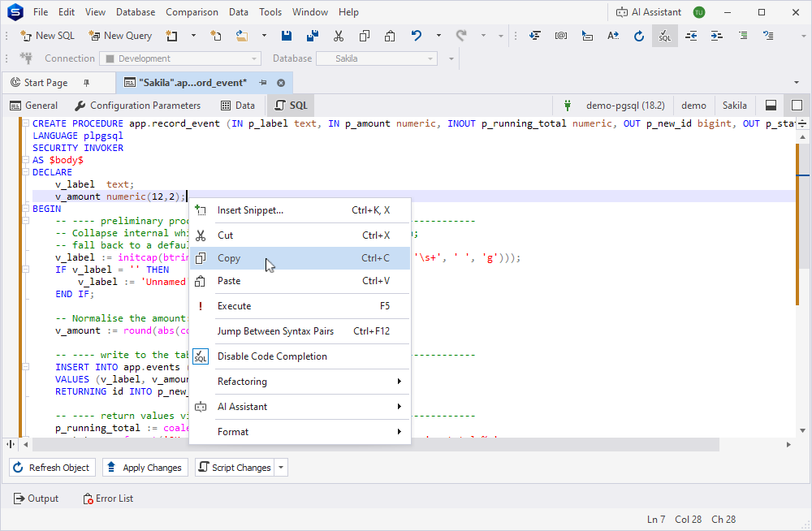Click the decrease line indent icon
Screen dimensions: 812x531
click(x=691, y=36)
